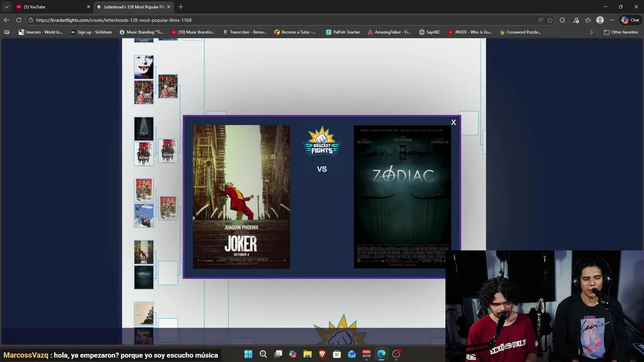This screenshot has height=362, width=644.
Task: Open the SayABC bookmark
Action: (430, 32)
